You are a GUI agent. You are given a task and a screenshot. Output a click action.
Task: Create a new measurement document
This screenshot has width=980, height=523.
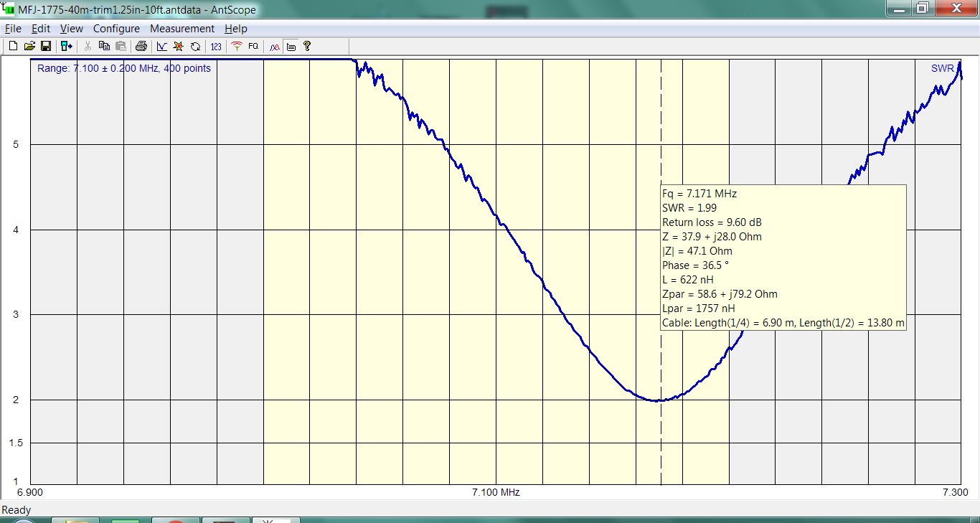pos(13,46)
